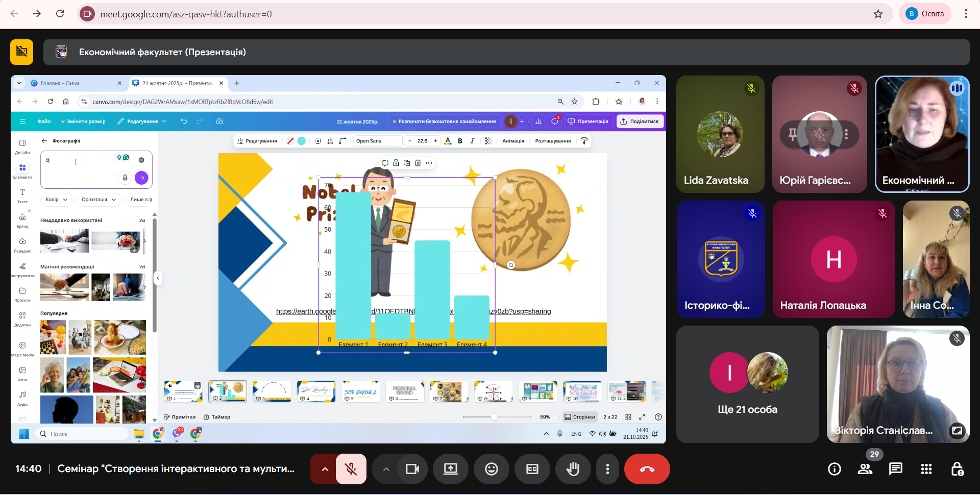Unmute the microphone in Meet controls
980x495 pixels.
[x=351, y=469]
